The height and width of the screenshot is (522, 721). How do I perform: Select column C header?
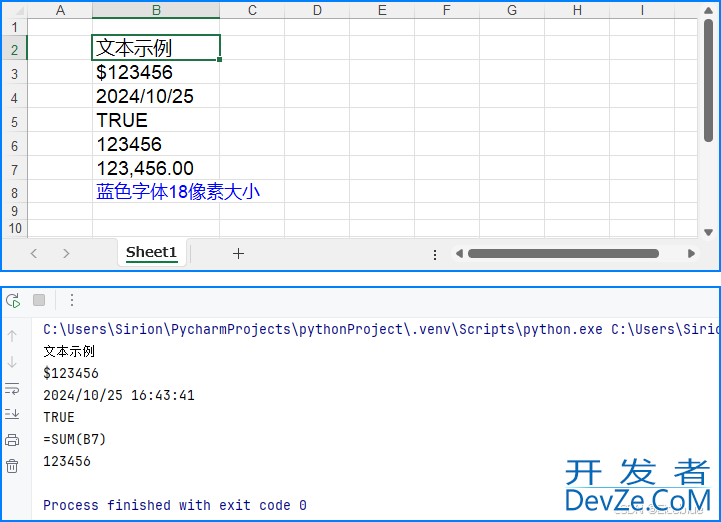[x=252, y=10]
